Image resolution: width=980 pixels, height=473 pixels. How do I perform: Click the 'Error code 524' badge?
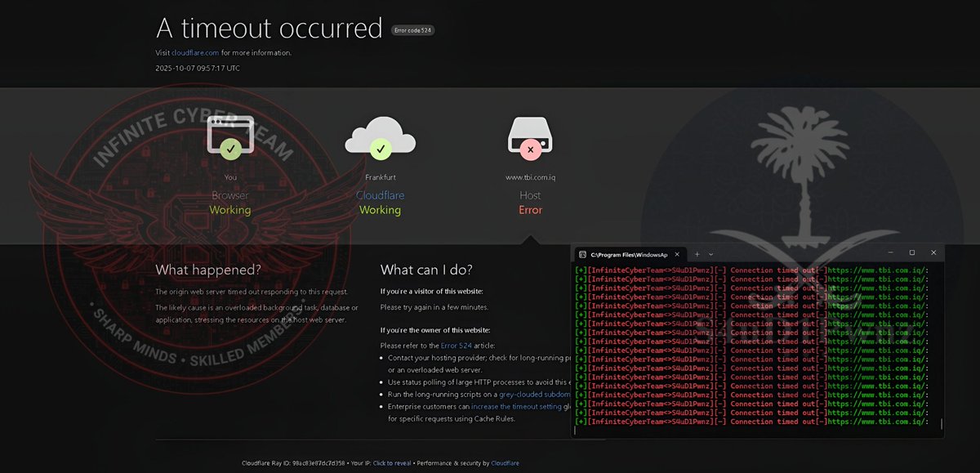[x=412, y=30]
